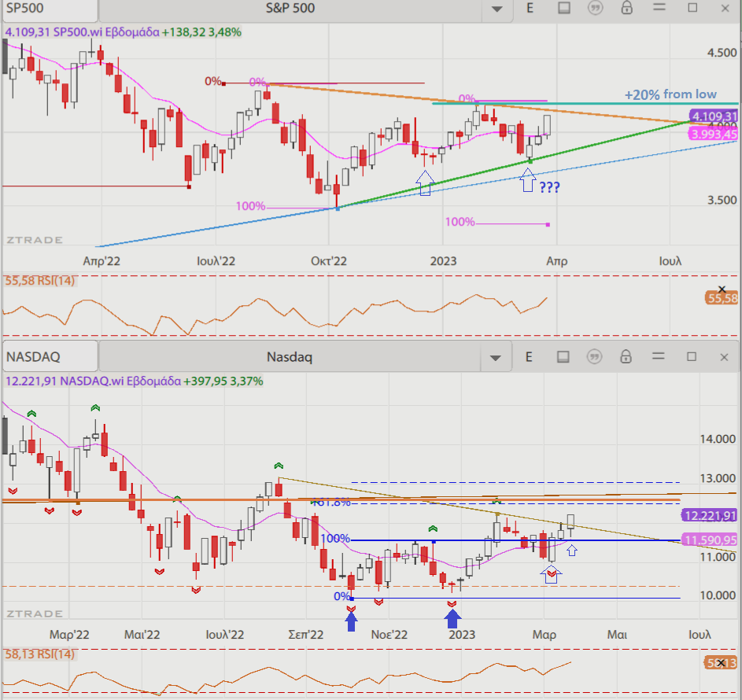Expand the Nasdaq instrument dropdown arrow
The height and width of the screenshot is (700, 742).
496,358
